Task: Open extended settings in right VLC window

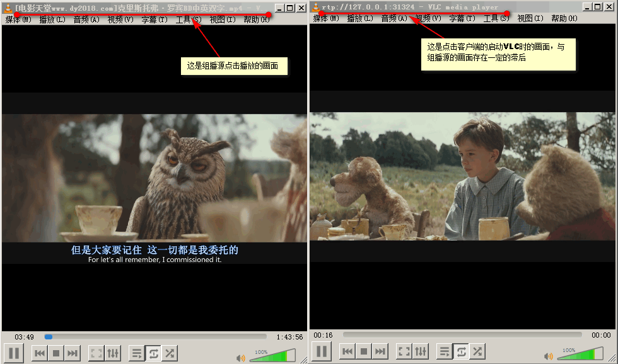Action: coord(421,351)
